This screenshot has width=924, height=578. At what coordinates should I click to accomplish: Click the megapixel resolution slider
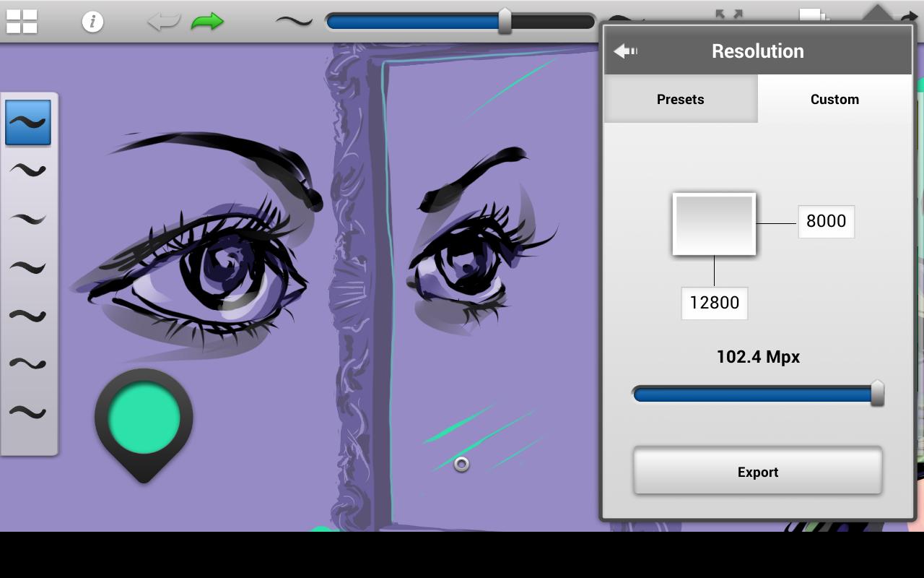[758, 394]
